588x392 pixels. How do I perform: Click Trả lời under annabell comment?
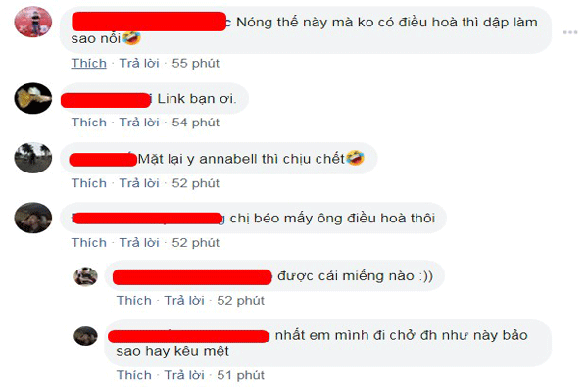139,183
